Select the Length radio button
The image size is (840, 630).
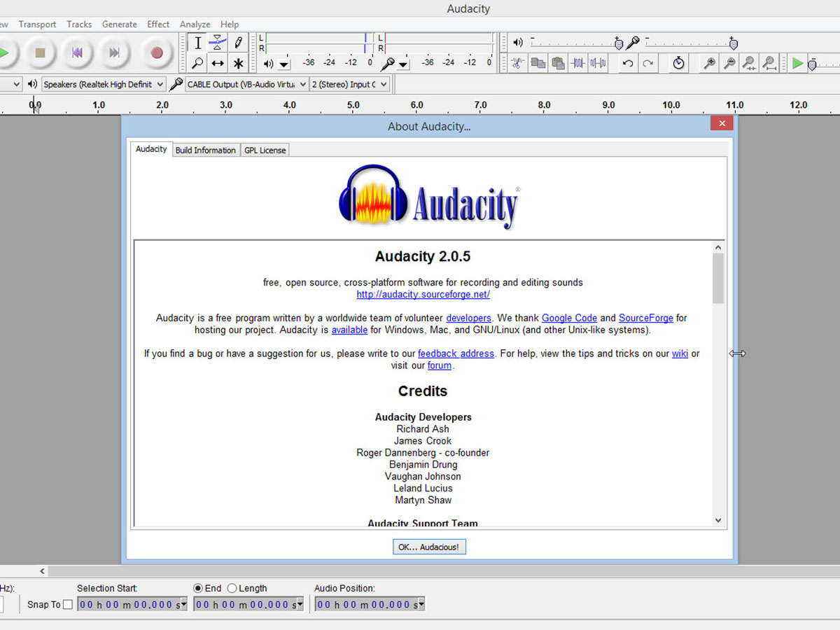[232, 588]
